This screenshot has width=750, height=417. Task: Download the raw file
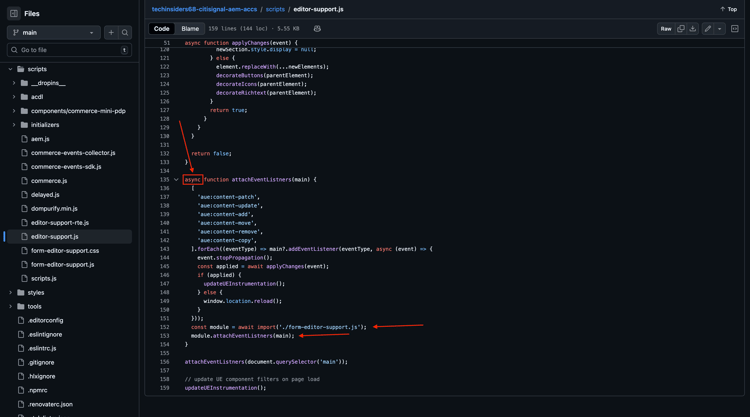pyautogui.click(x=692, y=29)
